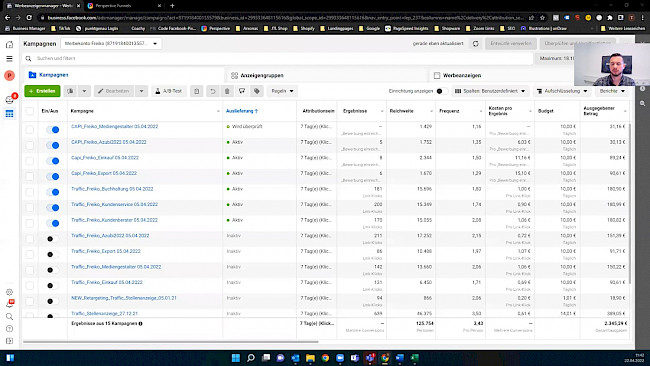Open the Aufschlüsselung dropdown
The width and height of the screenshot is (650, 366).
coord(562,91)
